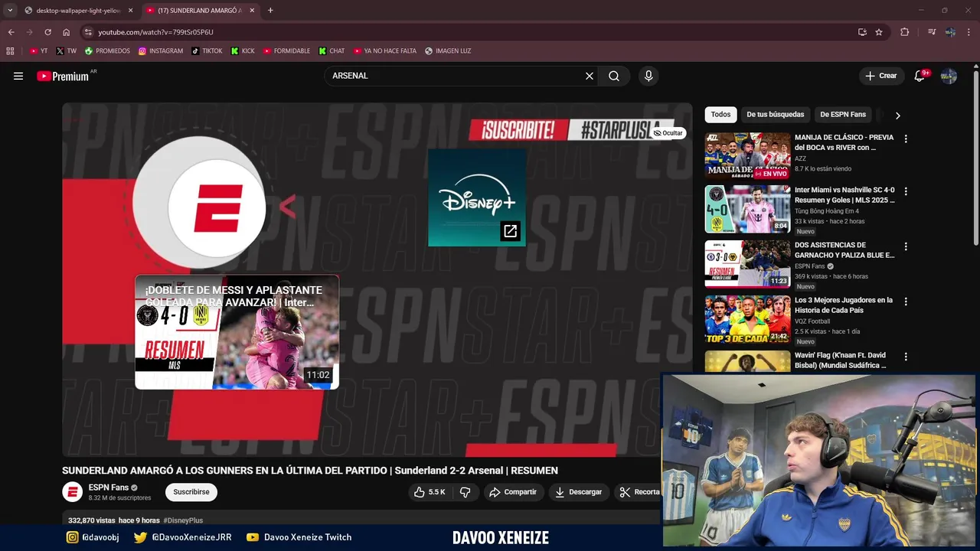The height and width of the screenshot is (551, 980).
Task: Open the Disney+ end screen link
Action: 477,197
